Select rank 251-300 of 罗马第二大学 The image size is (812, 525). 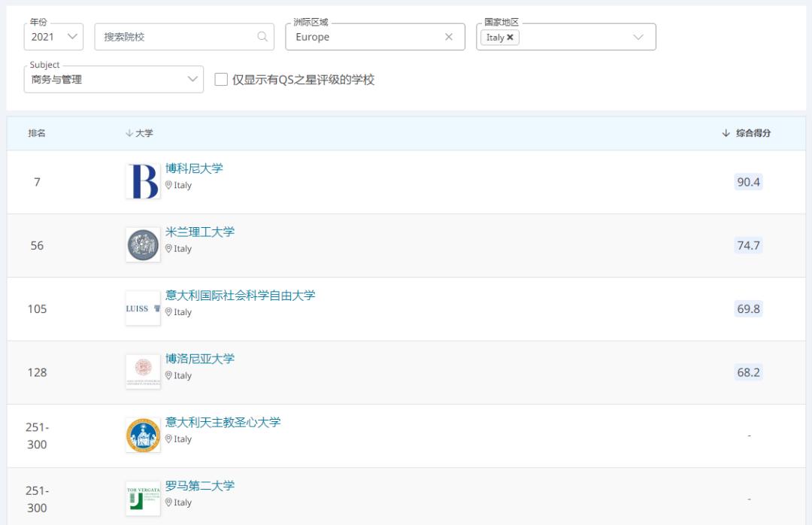(38, 499)
